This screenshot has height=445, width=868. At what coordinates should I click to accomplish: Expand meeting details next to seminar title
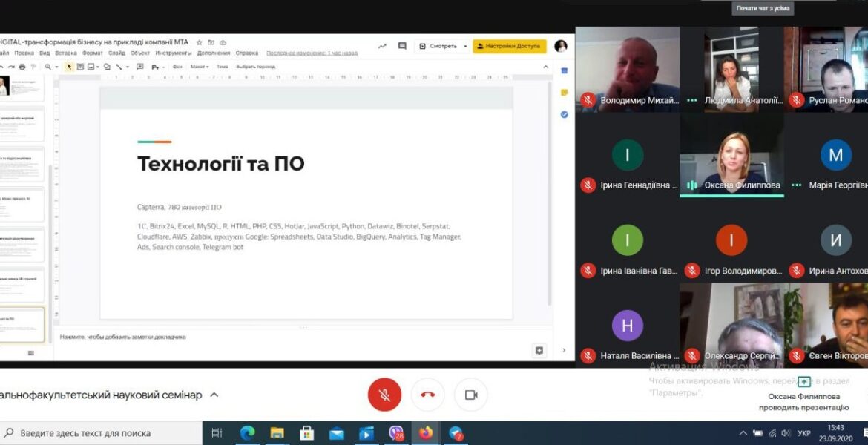(214, 395)
